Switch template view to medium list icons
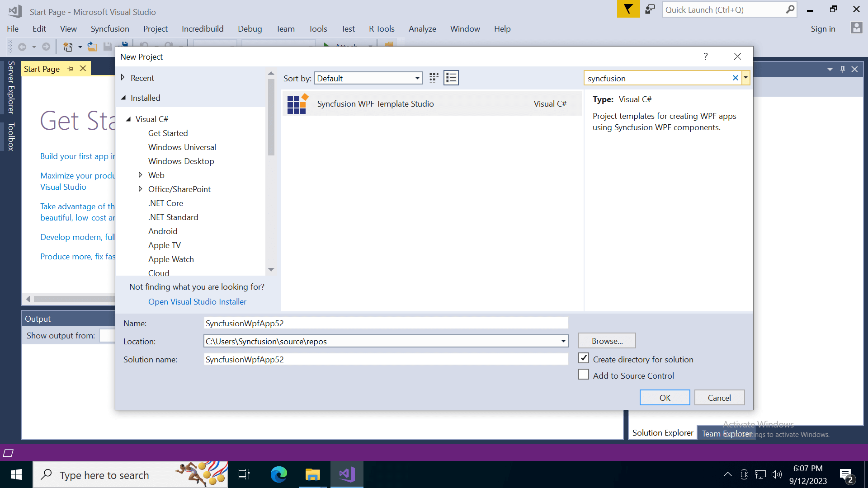Image resolution: width=868 pixels, height=488 pixels. (x=451, y=78)
